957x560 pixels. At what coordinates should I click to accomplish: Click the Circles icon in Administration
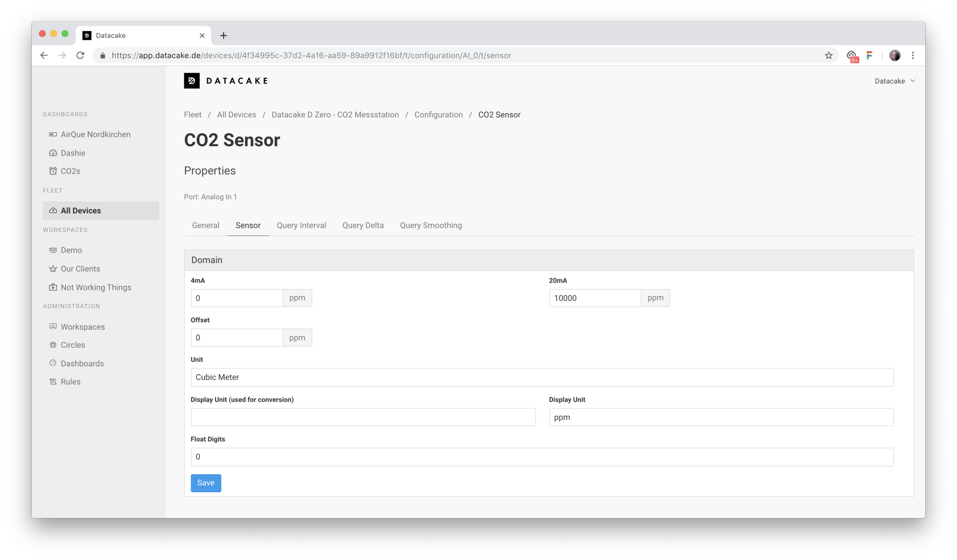[x=53, y=345]
